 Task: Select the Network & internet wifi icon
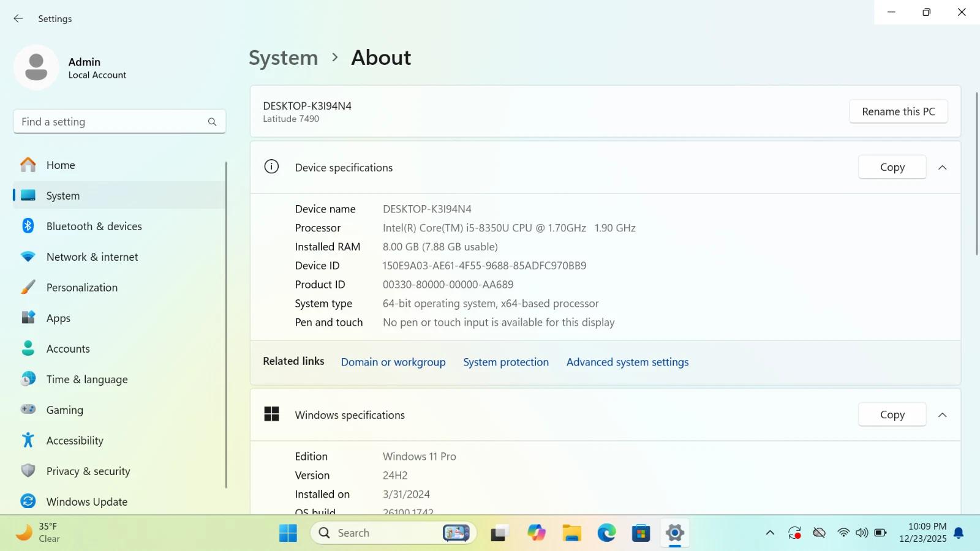28,257
